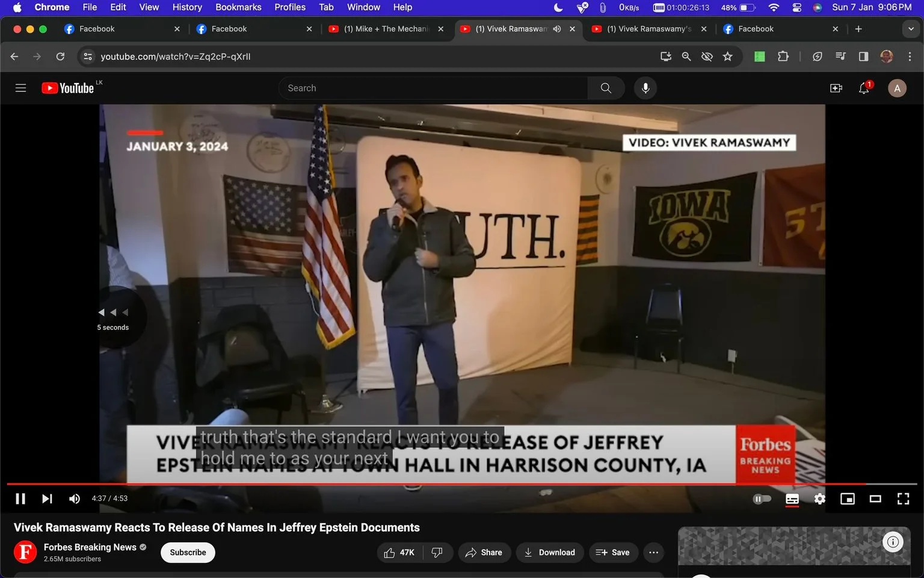Image resolution: width=924 pixels, height=578 pixels.
Task: Seek on the red video progress bar
Action: (x=462, y=483)
